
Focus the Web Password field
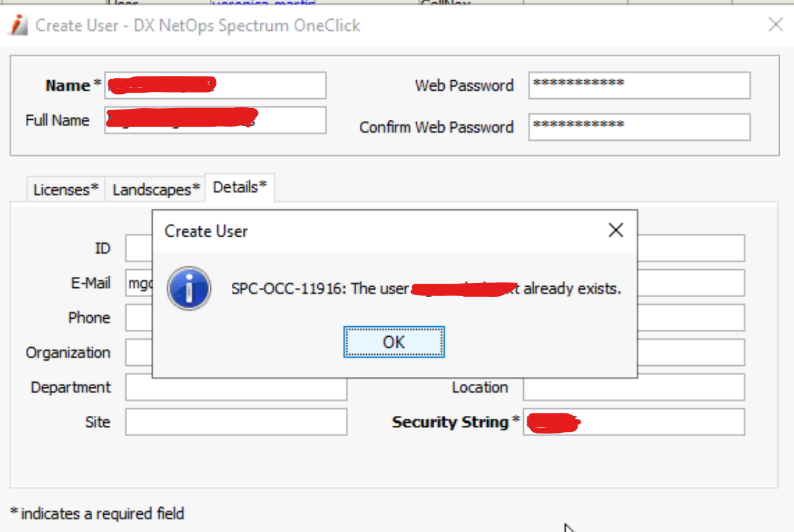click(639, 85)
